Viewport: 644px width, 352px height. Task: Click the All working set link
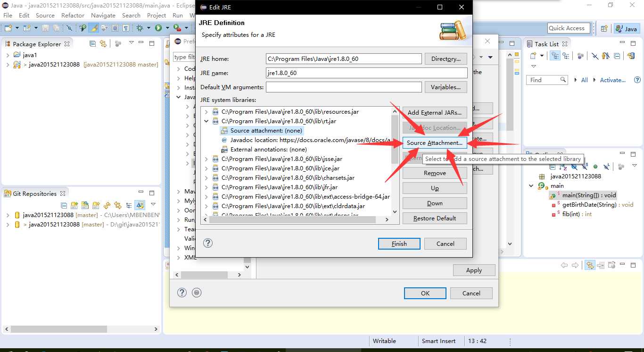click(x=585, y=80)
